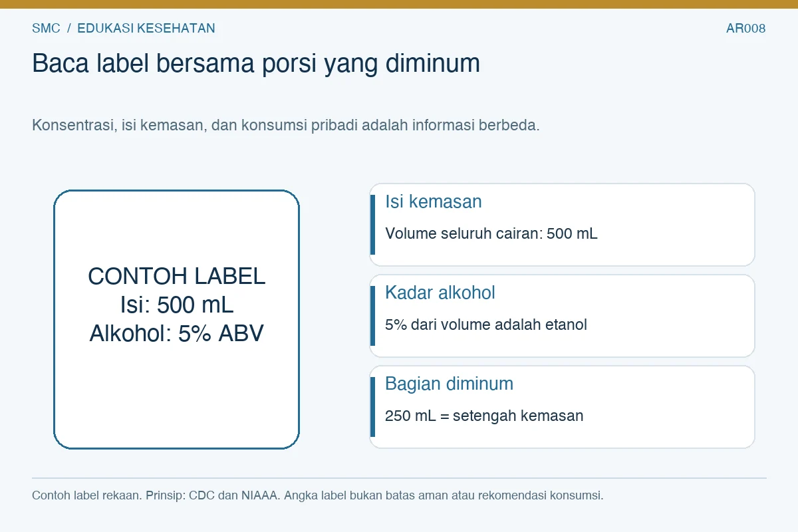
Task: Click the AR008 slide code
Action: [745, 29]
